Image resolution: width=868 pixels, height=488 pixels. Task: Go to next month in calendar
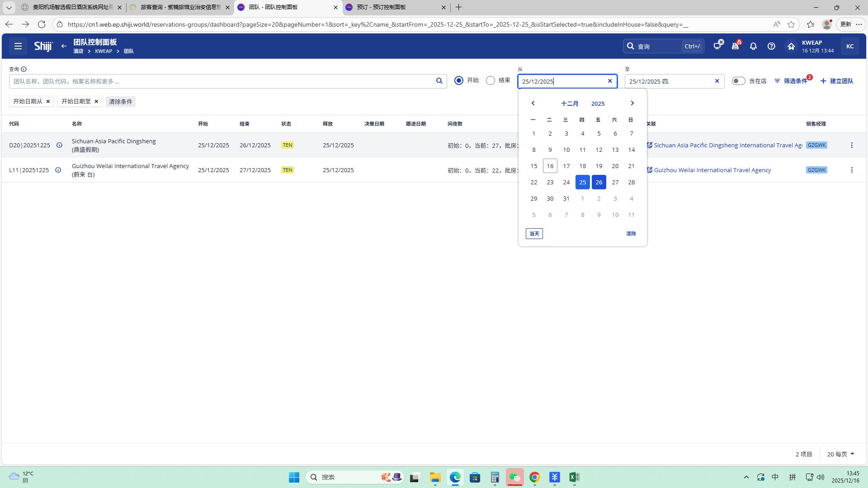coord(632,103)
